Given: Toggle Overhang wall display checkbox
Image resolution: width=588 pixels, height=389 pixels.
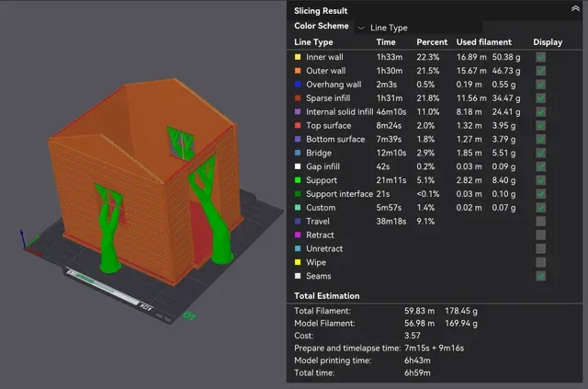Looking at the screenshot, I should pos(540,85).
